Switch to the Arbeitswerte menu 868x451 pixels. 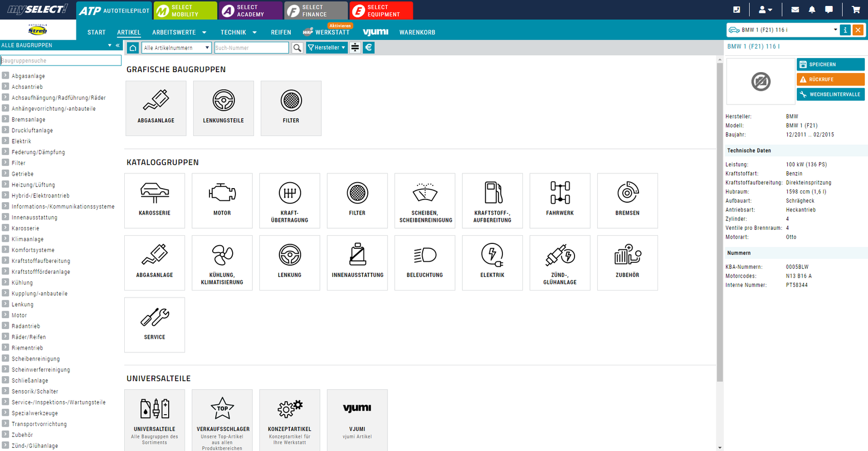click(x=179, y=33)
